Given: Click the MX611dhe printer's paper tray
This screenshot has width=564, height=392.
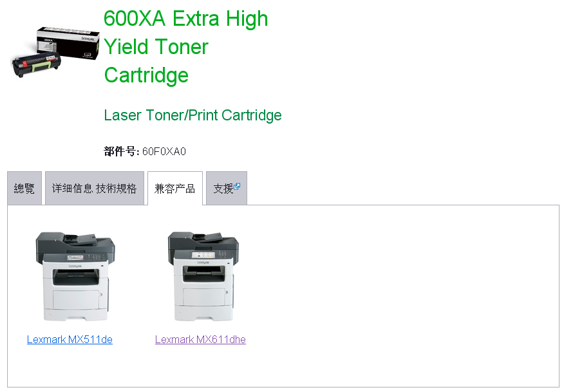Looking at the screenshot, I should 204,298.
